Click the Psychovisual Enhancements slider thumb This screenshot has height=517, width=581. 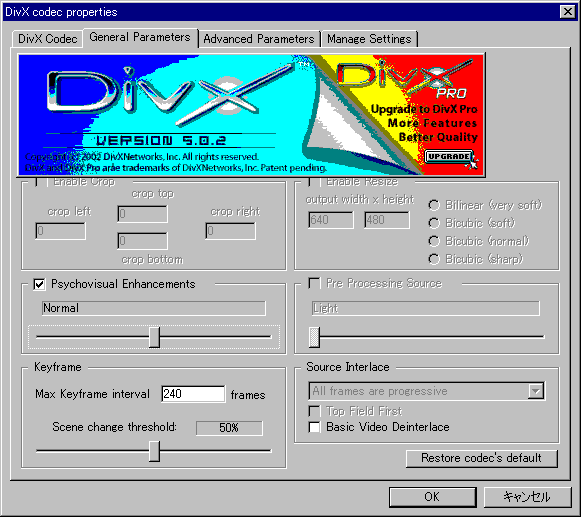click(154, 337)
